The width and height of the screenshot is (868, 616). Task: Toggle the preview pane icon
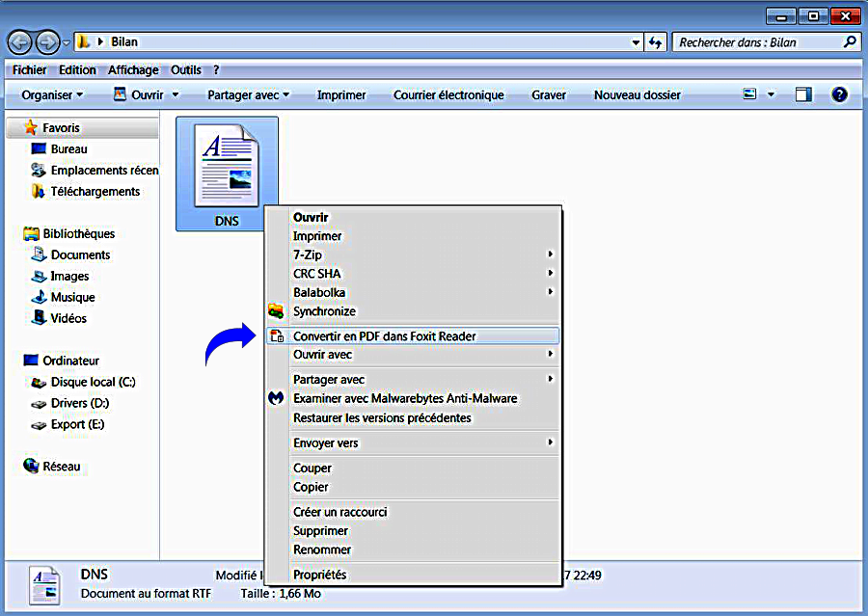[x=803, y=94]
